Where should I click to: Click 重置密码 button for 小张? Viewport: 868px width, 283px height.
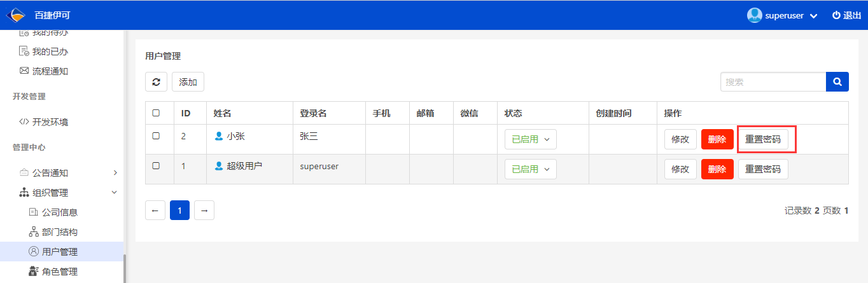pos(763,139)
